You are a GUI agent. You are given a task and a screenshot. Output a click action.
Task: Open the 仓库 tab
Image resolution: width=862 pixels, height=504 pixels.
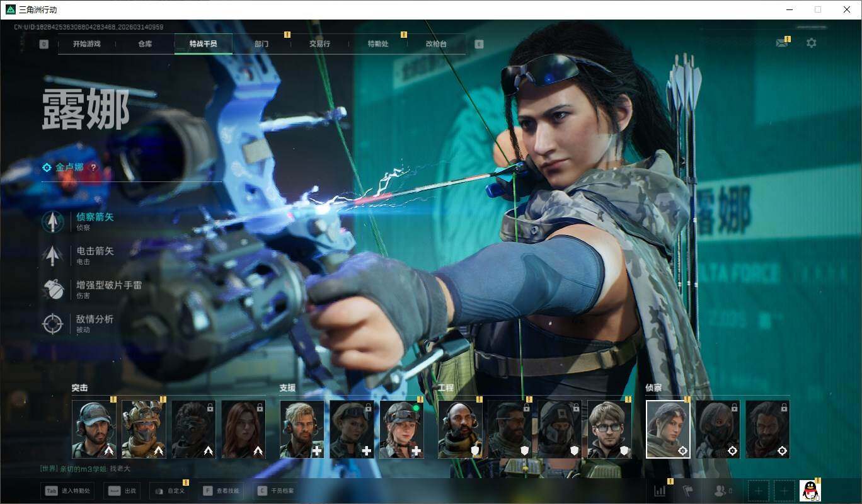[145, 44]
